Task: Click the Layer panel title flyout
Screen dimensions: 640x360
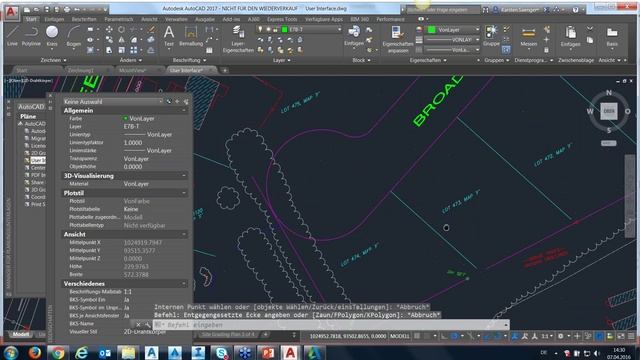Action: [x=281, y=60]
